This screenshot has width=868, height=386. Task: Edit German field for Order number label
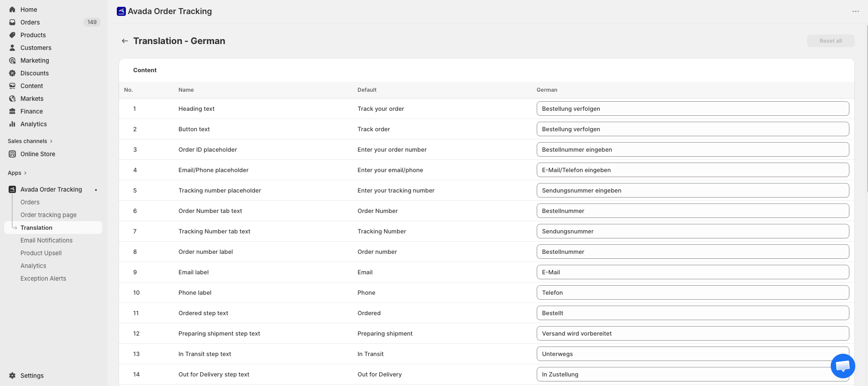click(x=693, y=252)
